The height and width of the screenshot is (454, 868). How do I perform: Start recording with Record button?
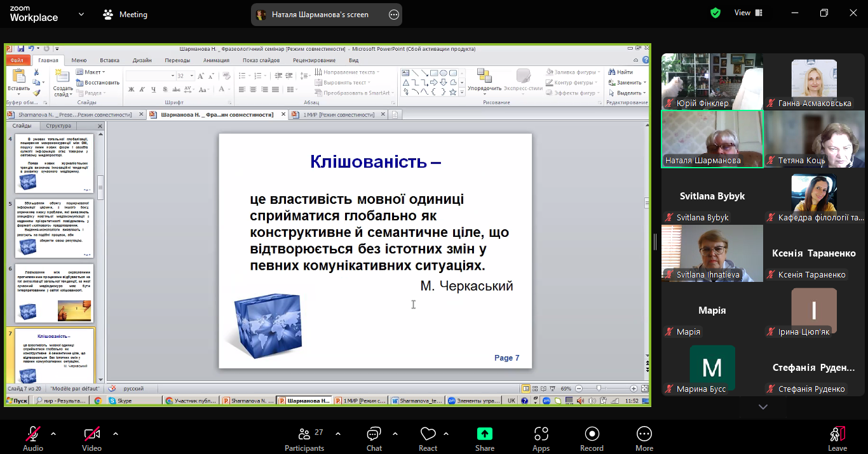coord(592,438)
